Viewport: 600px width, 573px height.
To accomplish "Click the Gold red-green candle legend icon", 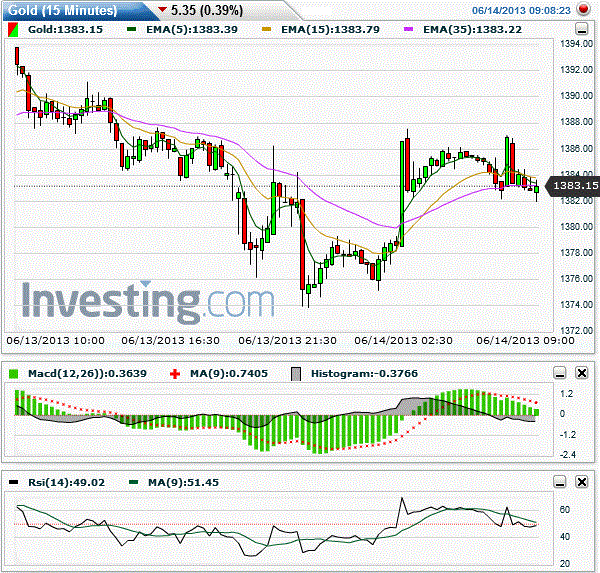I will tap(13, 30).
